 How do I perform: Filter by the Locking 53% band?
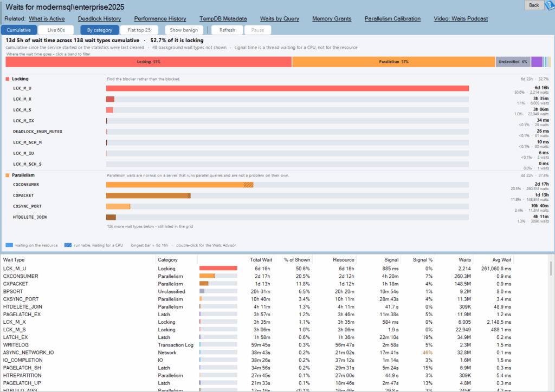pos(149,62)
